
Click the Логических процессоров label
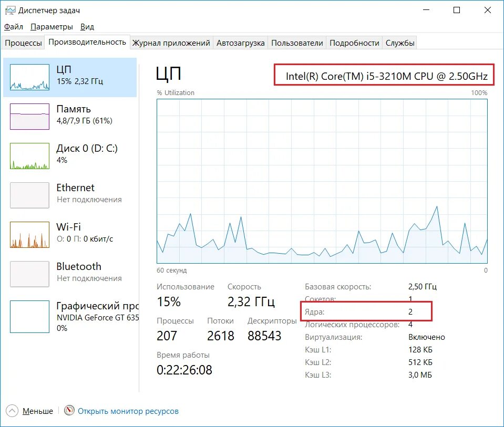[352, 325]
